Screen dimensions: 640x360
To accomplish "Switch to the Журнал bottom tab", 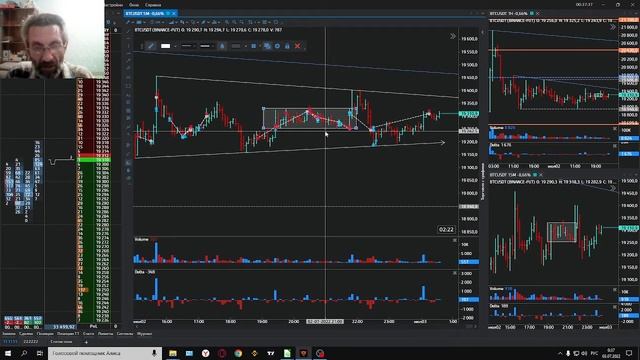I will click(x=144, y=334).
